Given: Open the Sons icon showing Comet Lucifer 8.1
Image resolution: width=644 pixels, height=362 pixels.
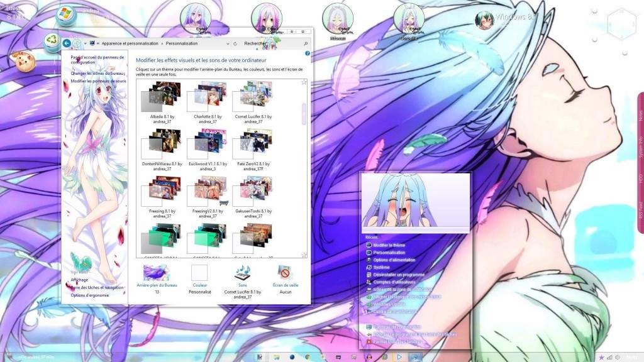Looking at the screenshot, I should point(242,272).
